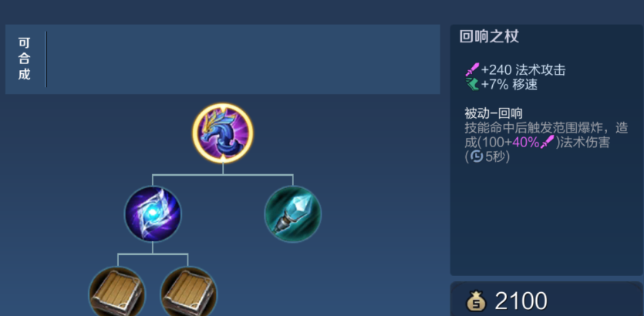Select the left wooden spellbook base item
This screenshot has width=644, height=316.
pos(117,291)
